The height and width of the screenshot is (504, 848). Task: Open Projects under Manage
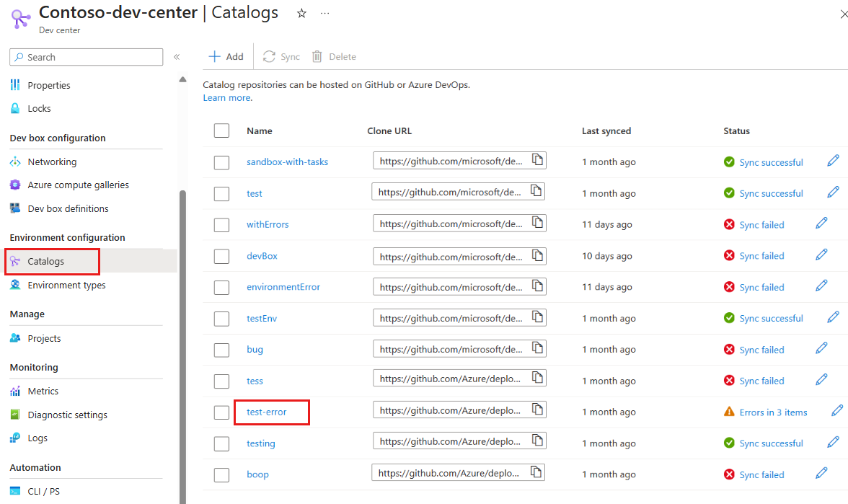click(x=44, y=338)
